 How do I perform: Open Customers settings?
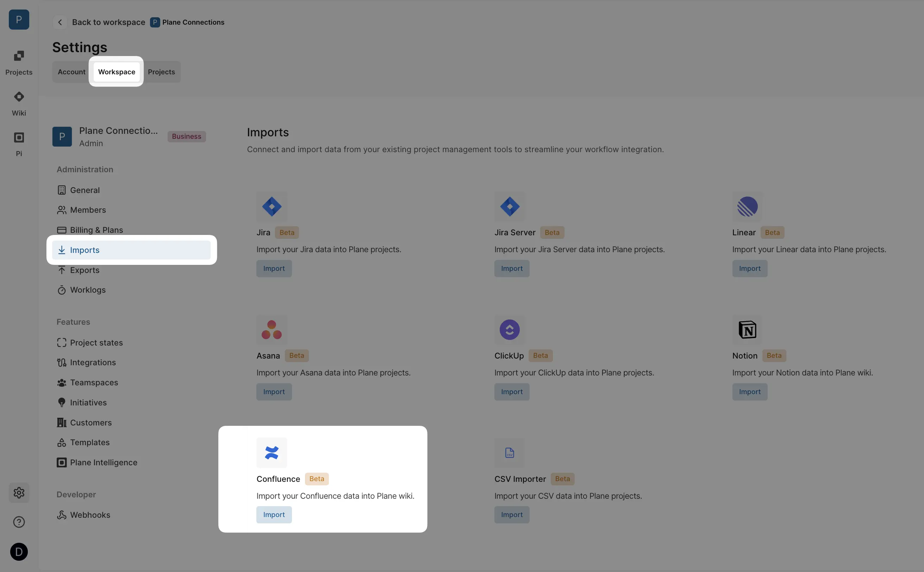pos(131,423)
